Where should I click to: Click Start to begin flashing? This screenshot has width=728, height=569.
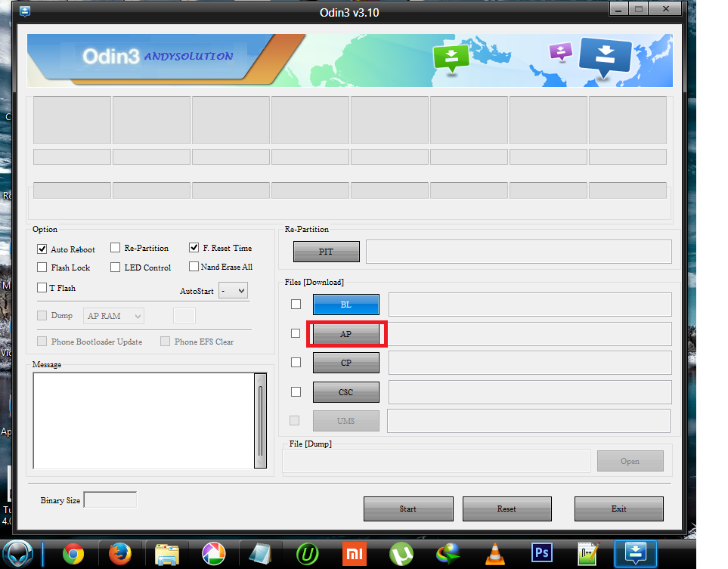click(408, 509)
